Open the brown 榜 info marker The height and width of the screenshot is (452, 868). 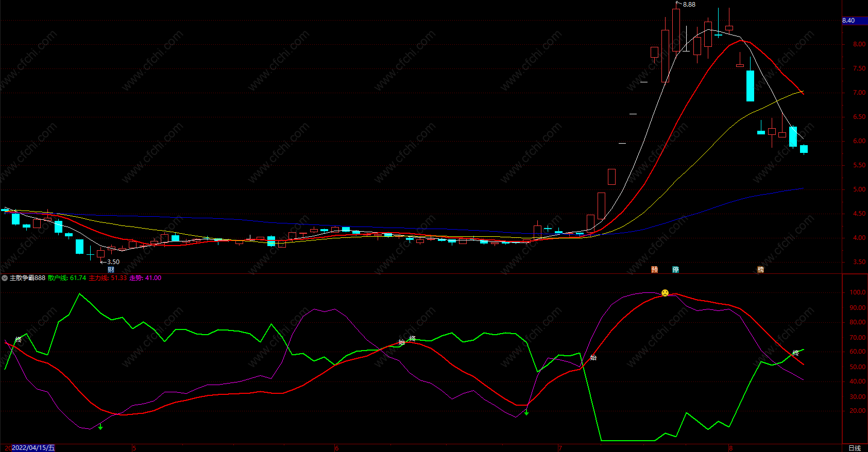(x=760, y=270)
